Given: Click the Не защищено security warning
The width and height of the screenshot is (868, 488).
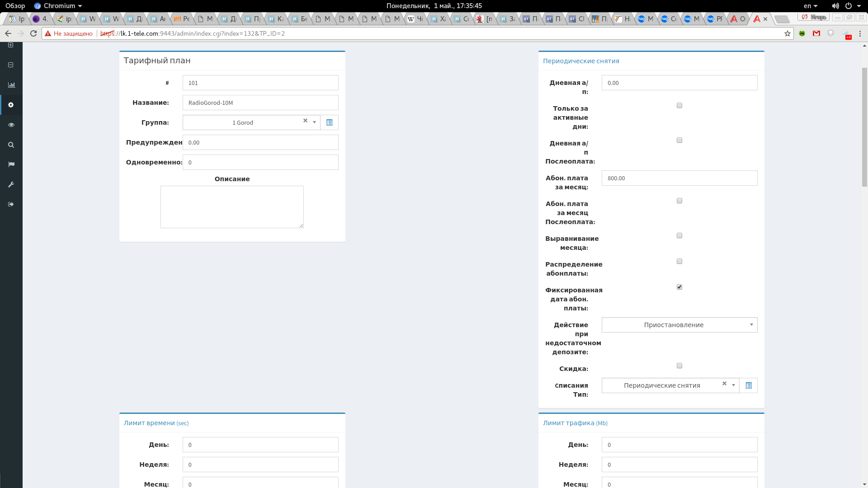Looking at the screenshot, I should tap(69, 33).
